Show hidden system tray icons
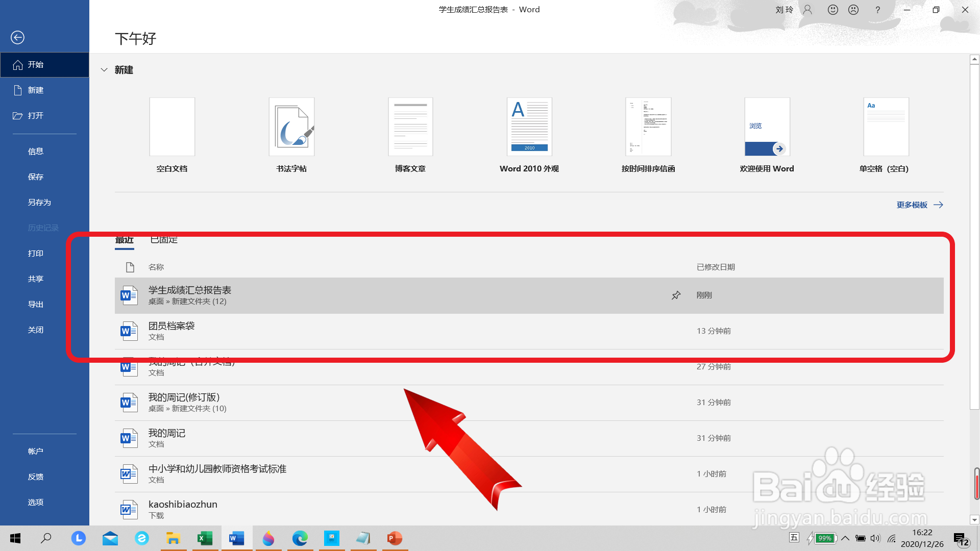 pos(845,538)
